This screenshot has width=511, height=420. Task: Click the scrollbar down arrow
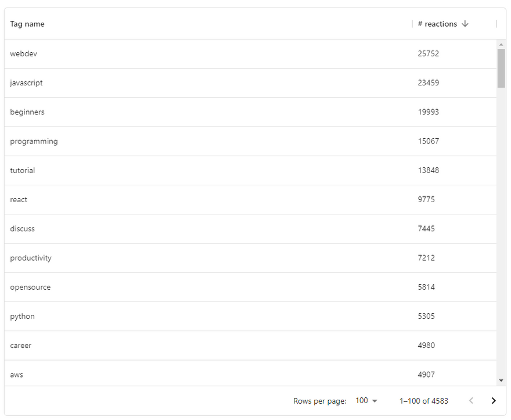click(501, 380)
